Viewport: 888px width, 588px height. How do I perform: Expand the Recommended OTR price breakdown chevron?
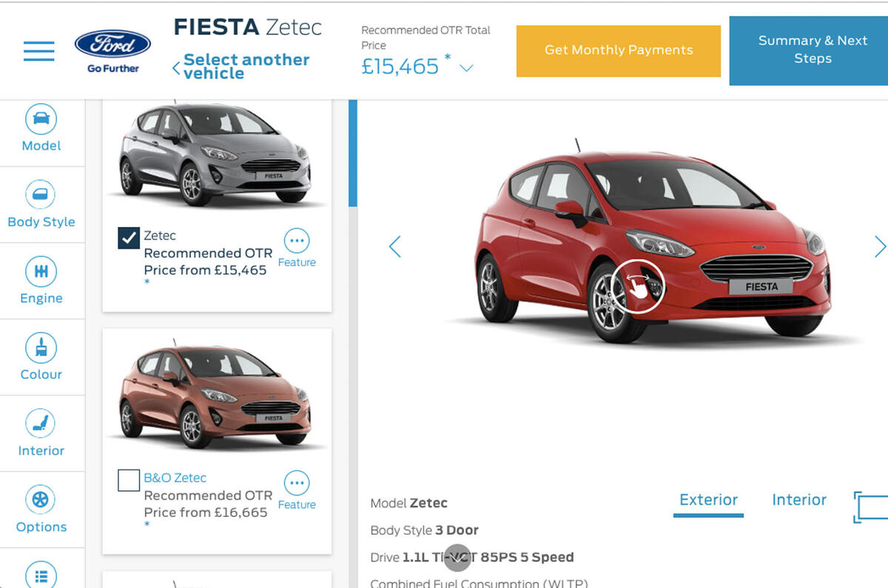[466, 67]
